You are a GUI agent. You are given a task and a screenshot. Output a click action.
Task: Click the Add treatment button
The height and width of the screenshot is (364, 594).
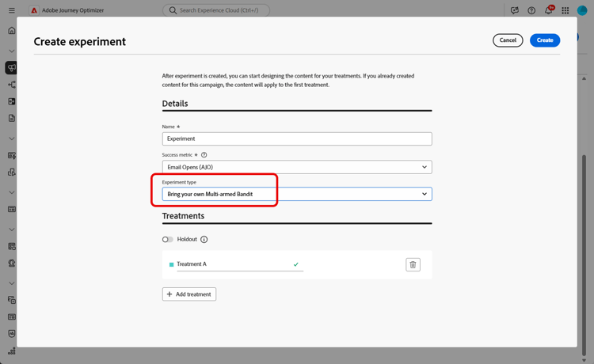(189, 294)
